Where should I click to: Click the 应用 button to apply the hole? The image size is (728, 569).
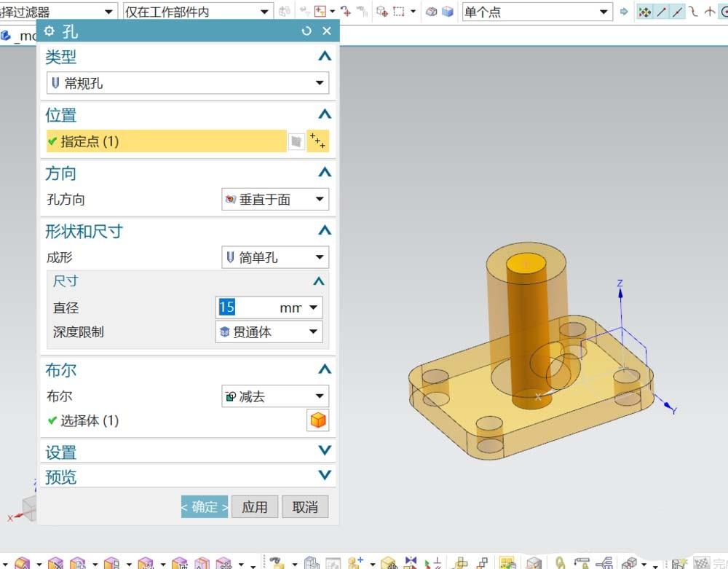[255, 506]
